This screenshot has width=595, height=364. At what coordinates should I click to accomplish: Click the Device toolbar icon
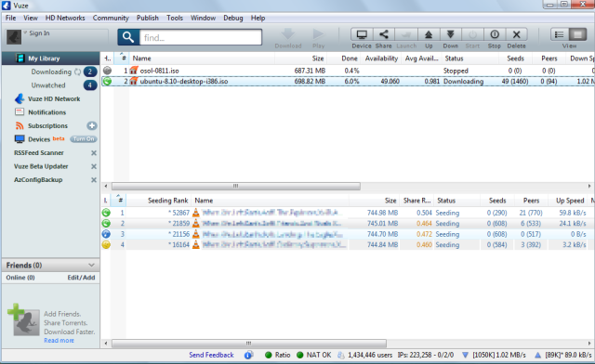tap(362, 34)
